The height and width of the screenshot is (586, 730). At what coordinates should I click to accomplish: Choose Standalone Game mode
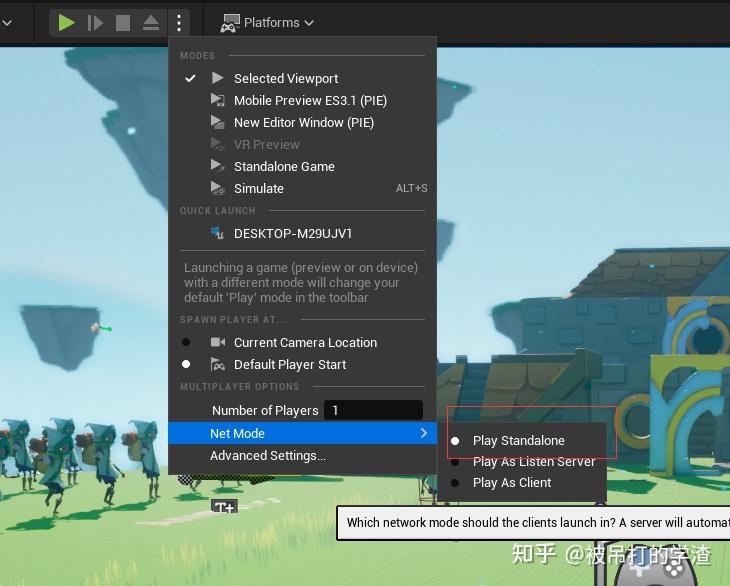(303, 166)
